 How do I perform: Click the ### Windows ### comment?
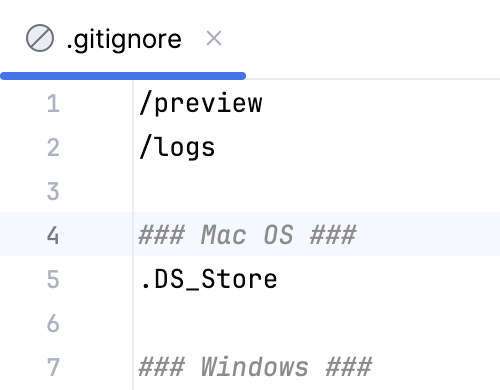[x=255, y=367]
